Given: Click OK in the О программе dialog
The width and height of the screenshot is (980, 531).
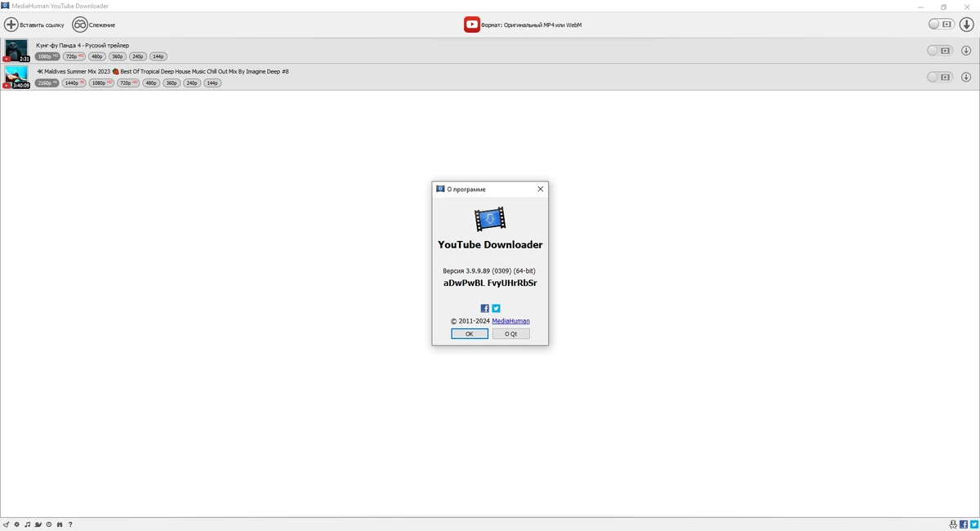Looking at the screenshot, I should 470,334.
